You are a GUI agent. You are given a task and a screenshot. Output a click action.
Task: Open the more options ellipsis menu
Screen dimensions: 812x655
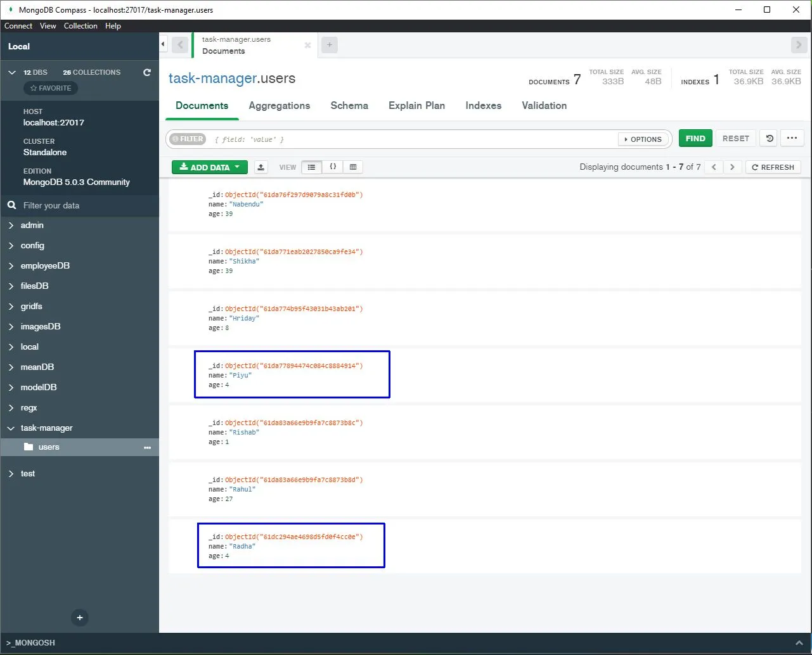click(x=792, y=138)
